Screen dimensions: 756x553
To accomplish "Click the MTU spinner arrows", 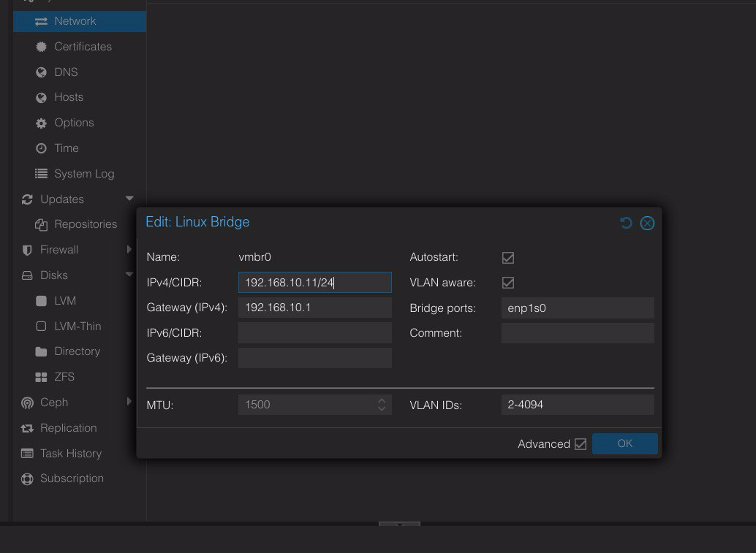I will (x=382, y=405).
